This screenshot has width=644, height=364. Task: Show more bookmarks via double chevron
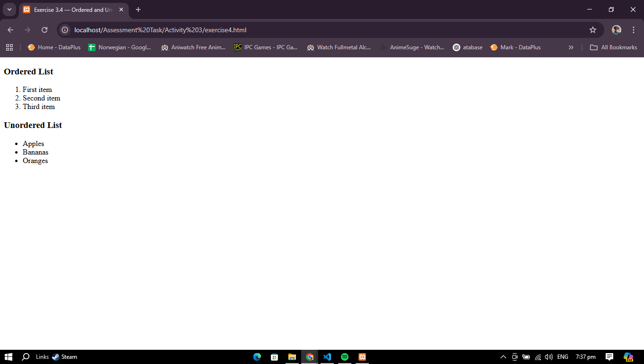(571, 47)
